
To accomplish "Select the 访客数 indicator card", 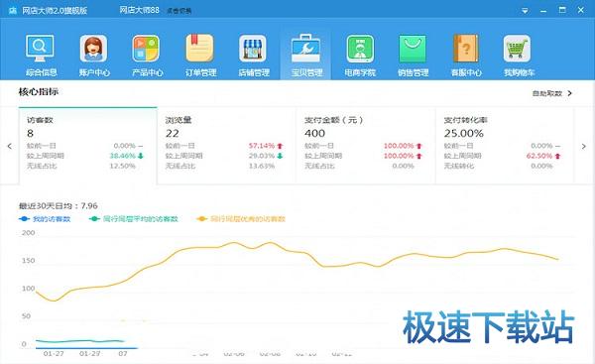I will point(87,146).
